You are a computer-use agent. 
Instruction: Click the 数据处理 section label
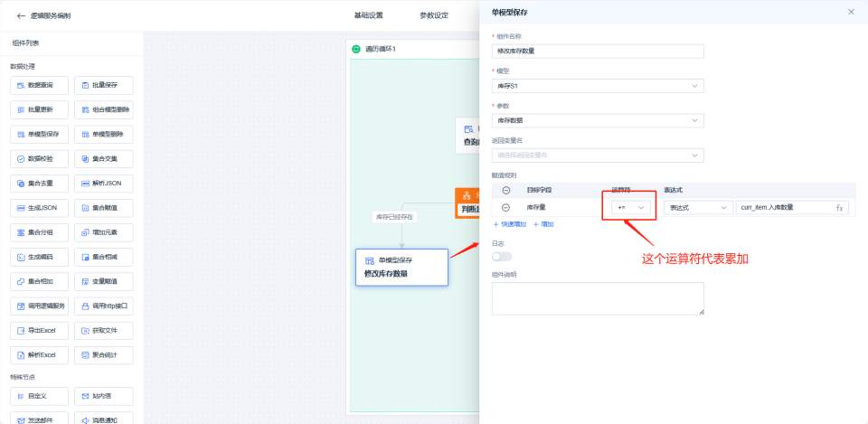tap(23, 66)
